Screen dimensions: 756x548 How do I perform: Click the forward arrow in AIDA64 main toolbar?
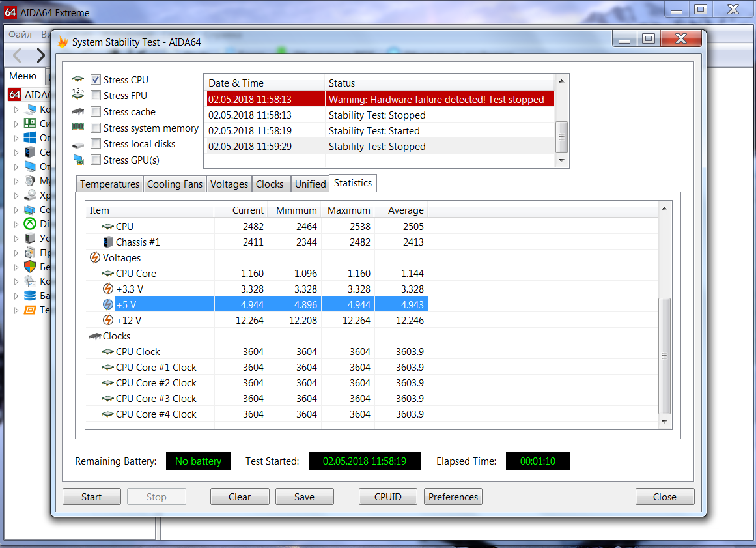[x=40, y=55]
